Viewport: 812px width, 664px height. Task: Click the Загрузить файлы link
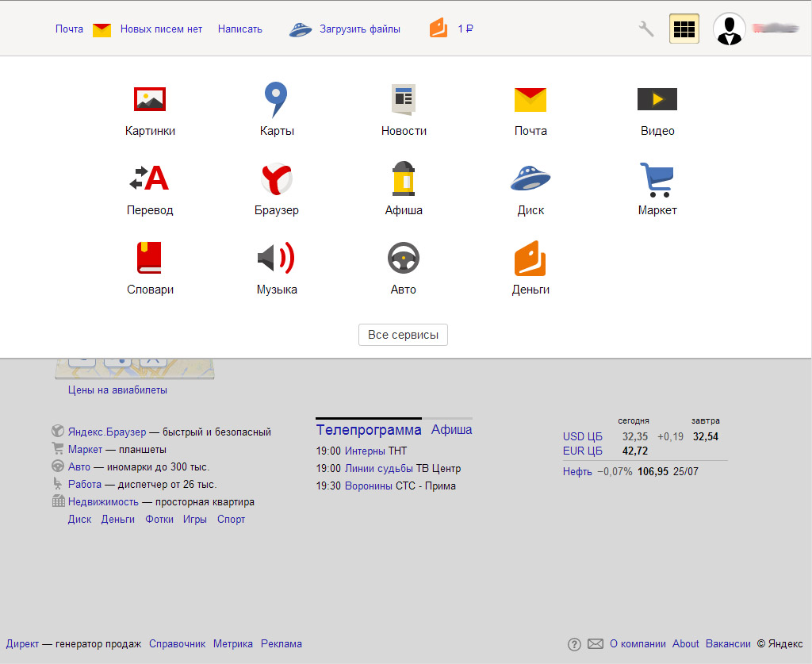tap(360, 29)
